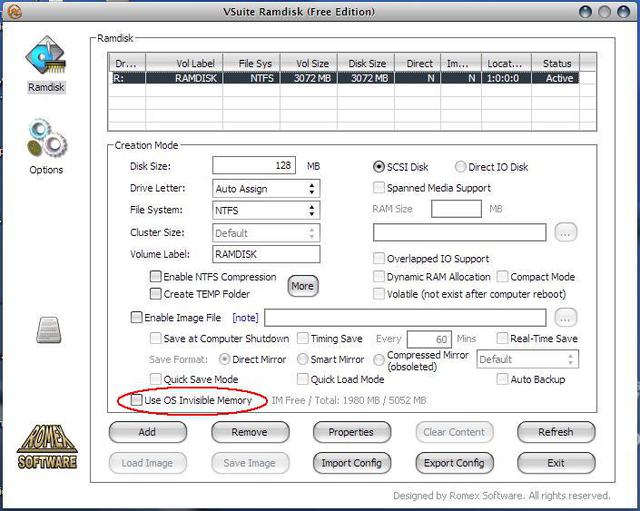Click the Load Image button

[x=148, y=463]
